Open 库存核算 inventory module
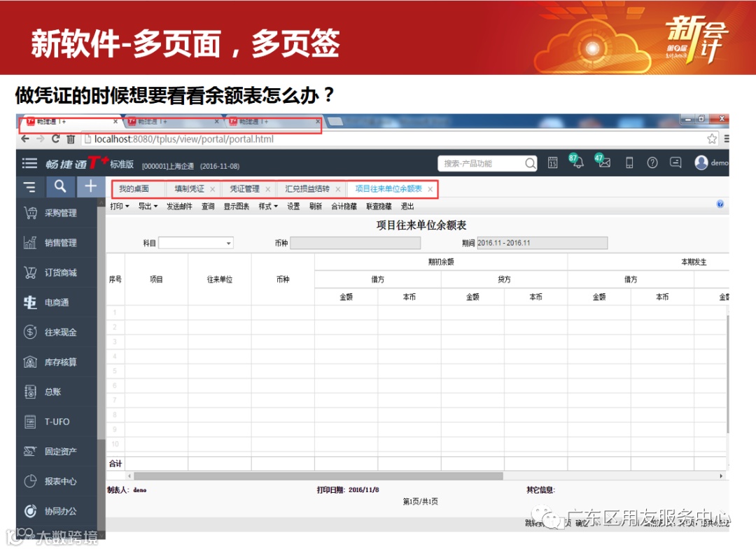This screenshot has width=756, height=551. (x=57, y=362)
